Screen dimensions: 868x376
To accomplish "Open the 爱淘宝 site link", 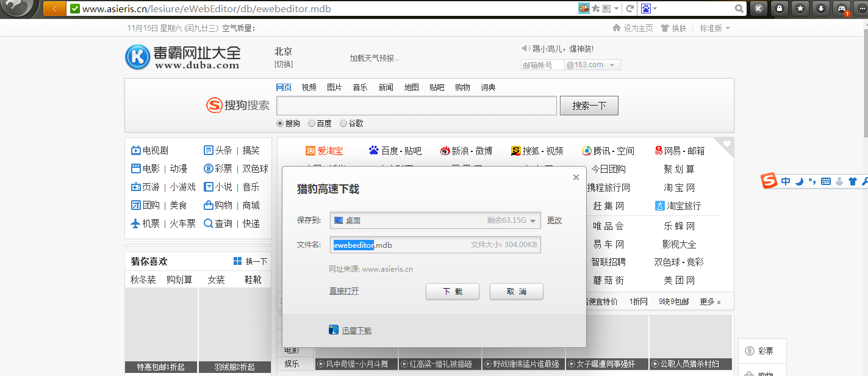I will tap(330, 151).
